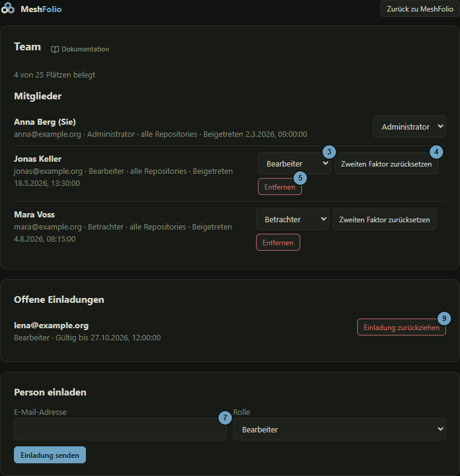The width and height of the screenshot is (460, 476).
Task: Open Jonas Keller's Bearbeiter role dropdown
Action: (294, 164)
